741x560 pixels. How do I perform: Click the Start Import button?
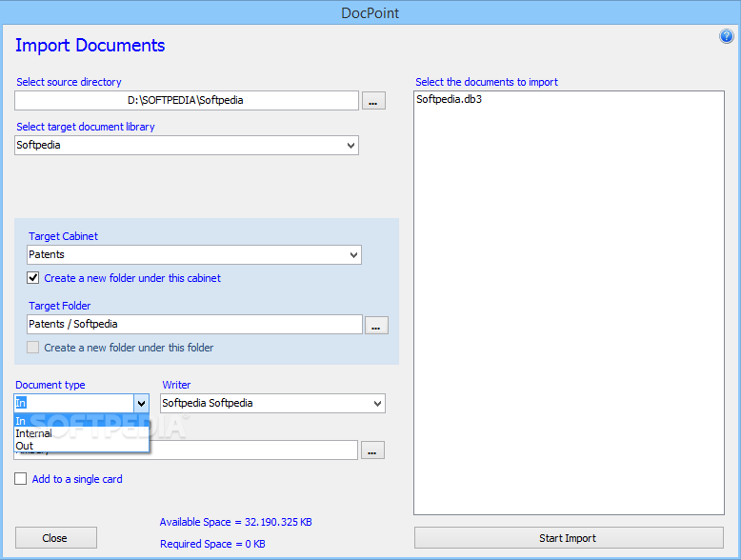click(569, 538)
